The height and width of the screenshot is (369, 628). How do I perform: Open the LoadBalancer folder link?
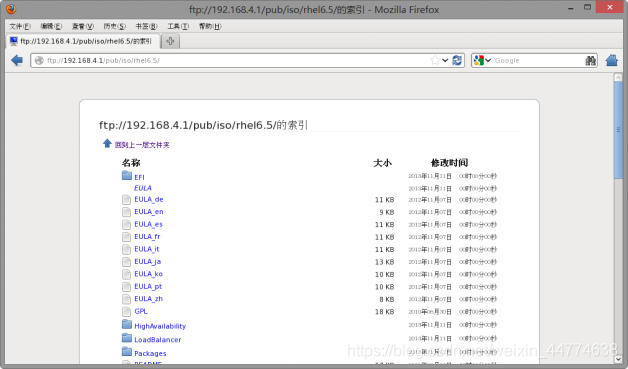[x=157, y=340]
